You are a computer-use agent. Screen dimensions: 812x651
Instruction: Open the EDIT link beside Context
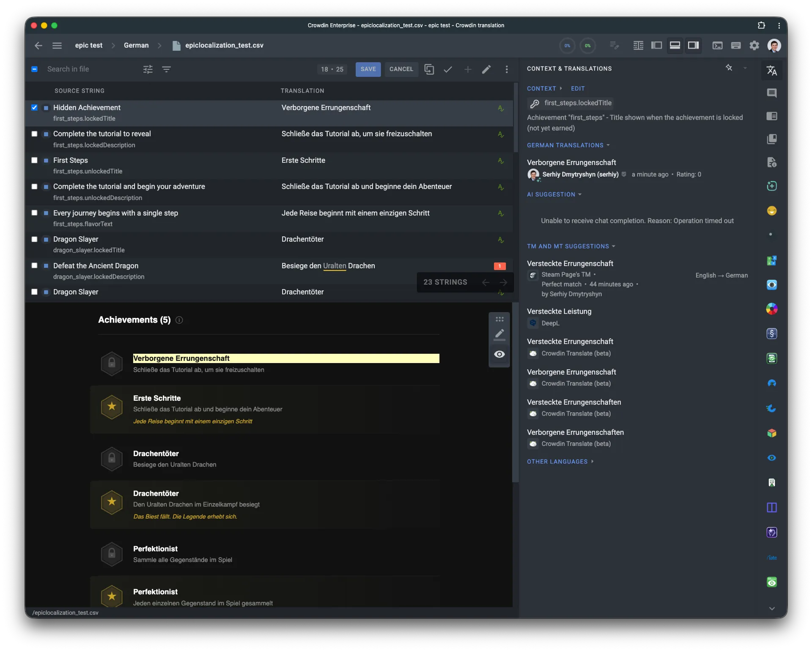pyautogui.click(x=578, y=88)
